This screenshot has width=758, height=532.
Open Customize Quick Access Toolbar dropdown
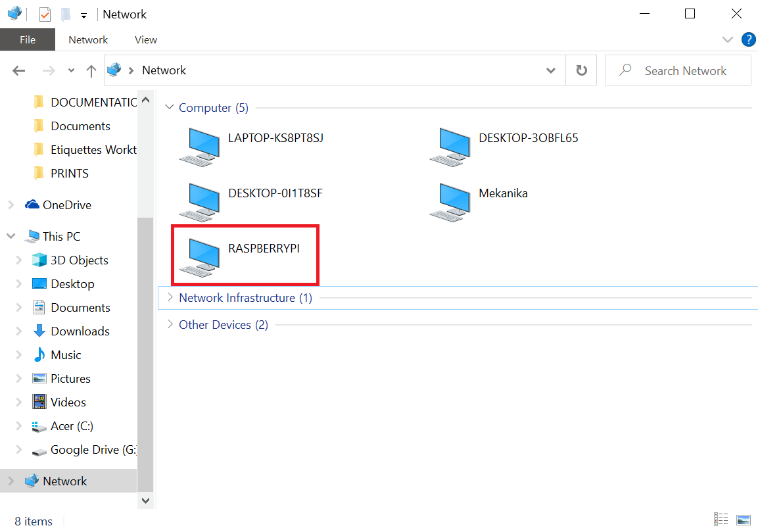point(83,16)
